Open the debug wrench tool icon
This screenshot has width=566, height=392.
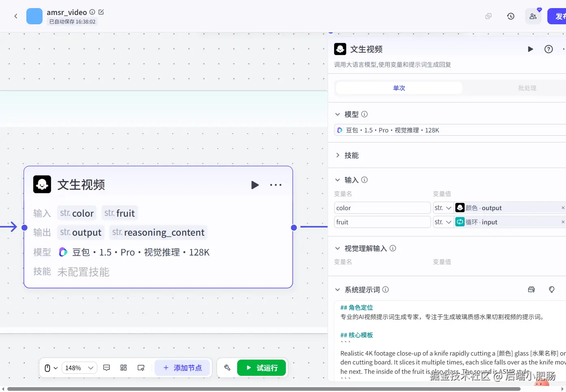(x=227, y=368)
